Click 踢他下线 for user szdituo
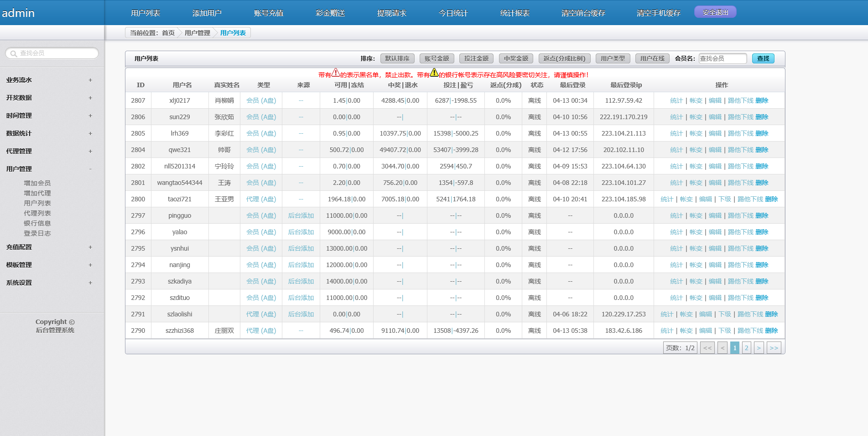This screenshot has height=436, width=868. [x=741, y=298]
